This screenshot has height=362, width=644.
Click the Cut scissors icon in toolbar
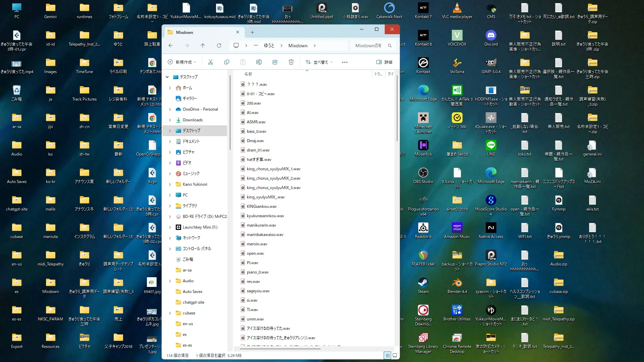pos(211,62)
